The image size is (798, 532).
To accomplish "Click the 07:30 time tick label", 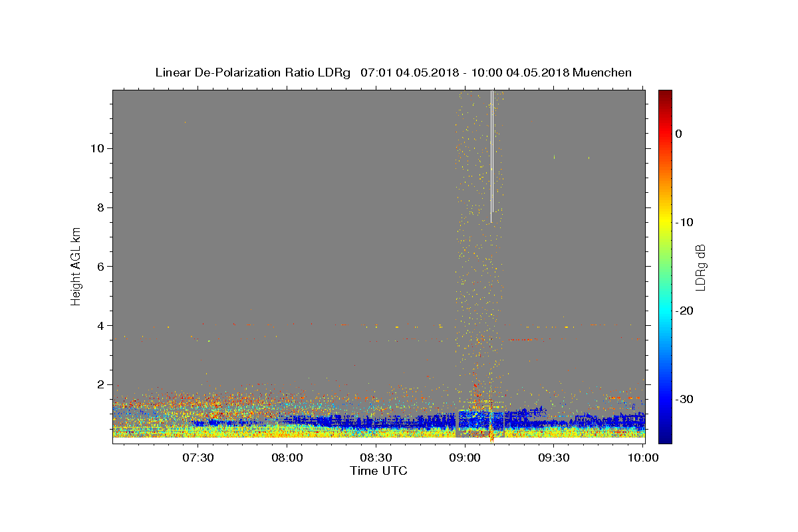I will point(198,458).
